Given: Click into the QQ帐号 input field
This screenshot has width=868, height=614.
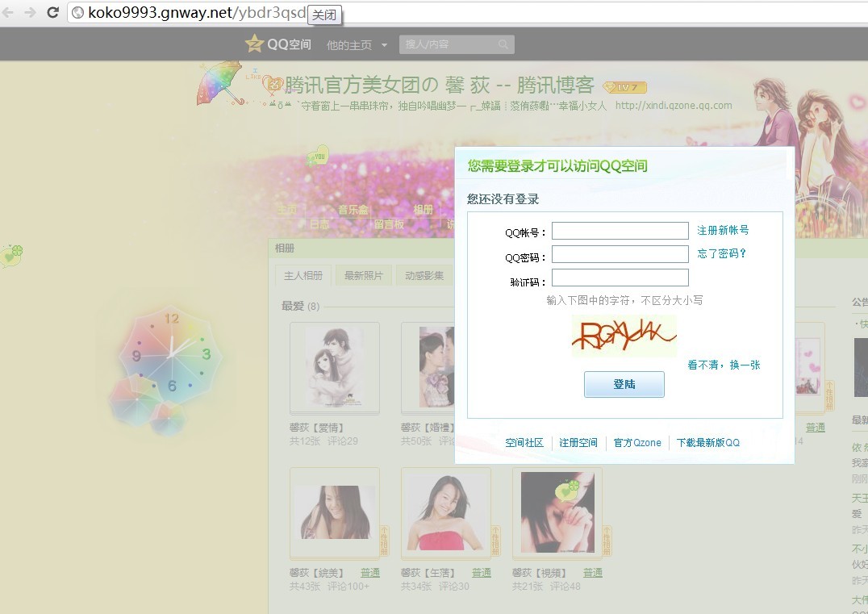Looking at the screenshot, I should click(620, 231).
